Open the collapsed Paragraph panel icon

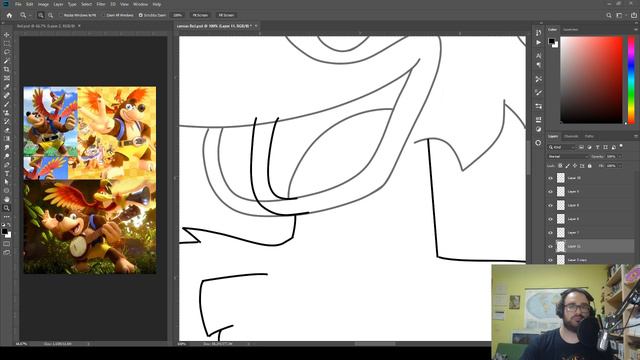tap(538, 65)
